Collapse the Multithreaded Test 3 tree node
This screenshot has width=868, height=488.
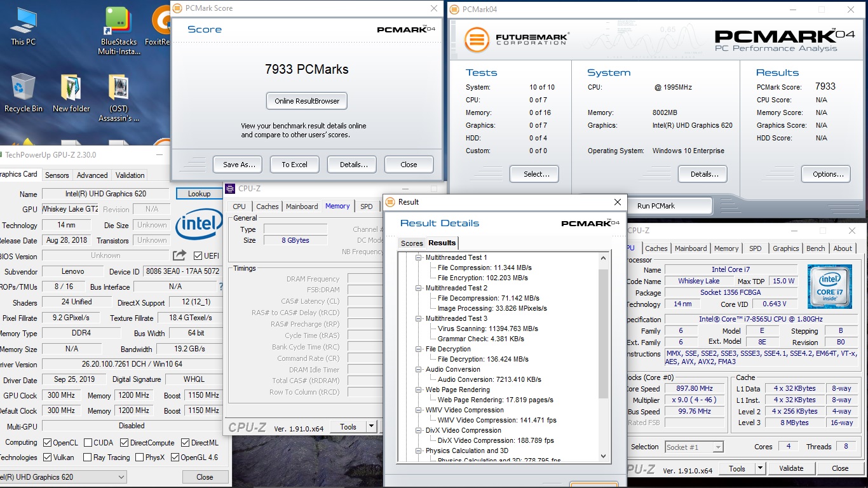(419, 318)
